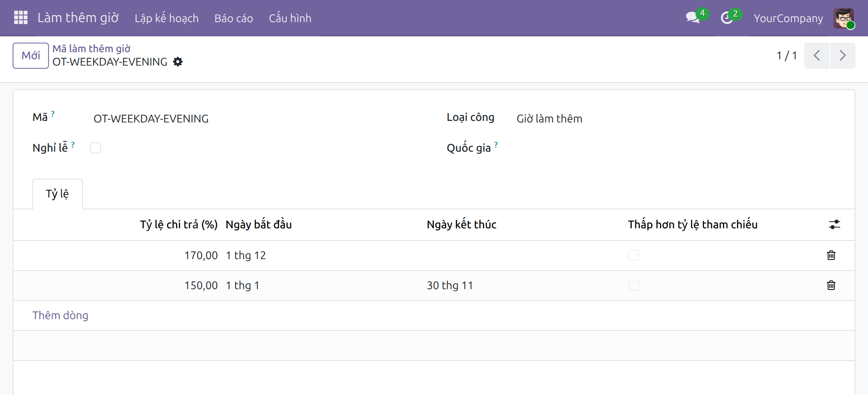
Task: Click the 1 thg 12 start date cell
Action: pos(246,255)
